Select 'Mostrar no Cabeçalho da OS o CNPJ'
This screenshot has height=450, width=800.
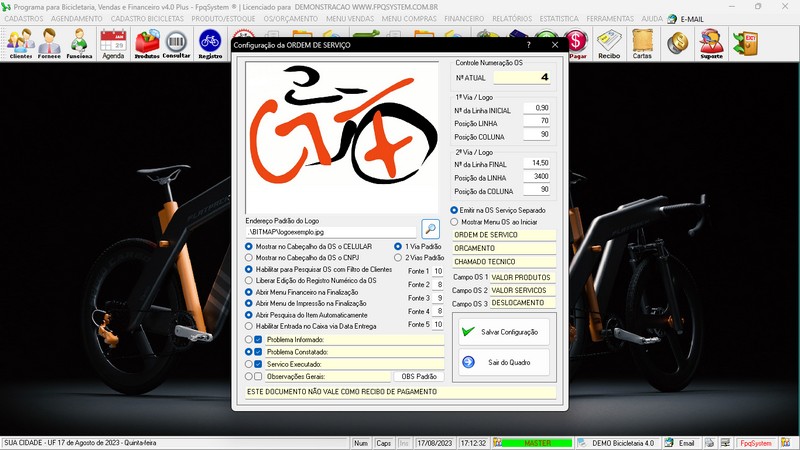click(x=249, y=258)
